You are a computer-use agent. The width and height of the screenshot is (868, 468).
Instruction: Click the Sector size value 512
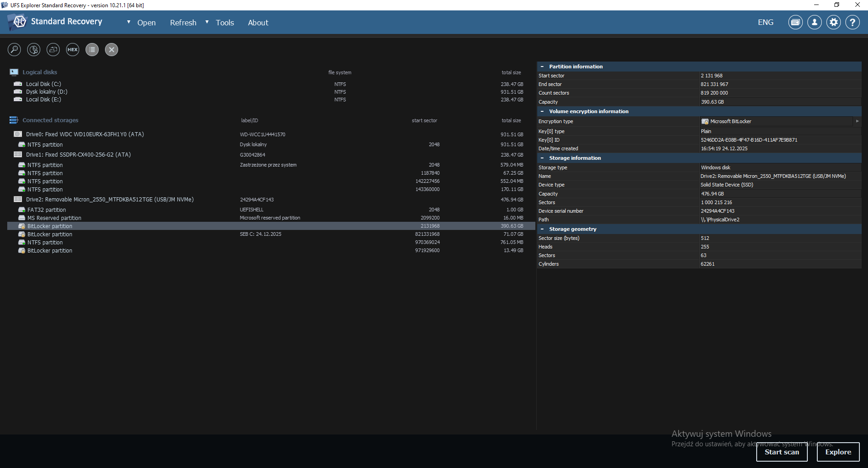tap(705, 239)
